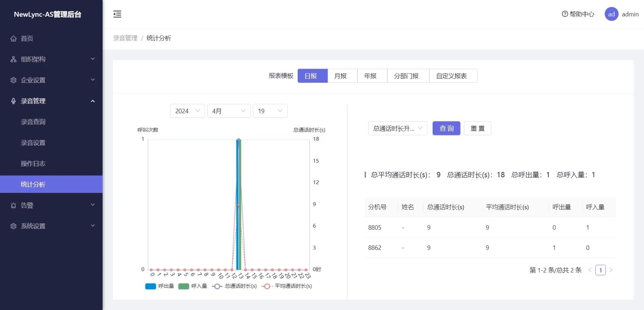Screen dimensions: 644x310
Task: Click the system settings gear icon
Action: pos(14,226)
